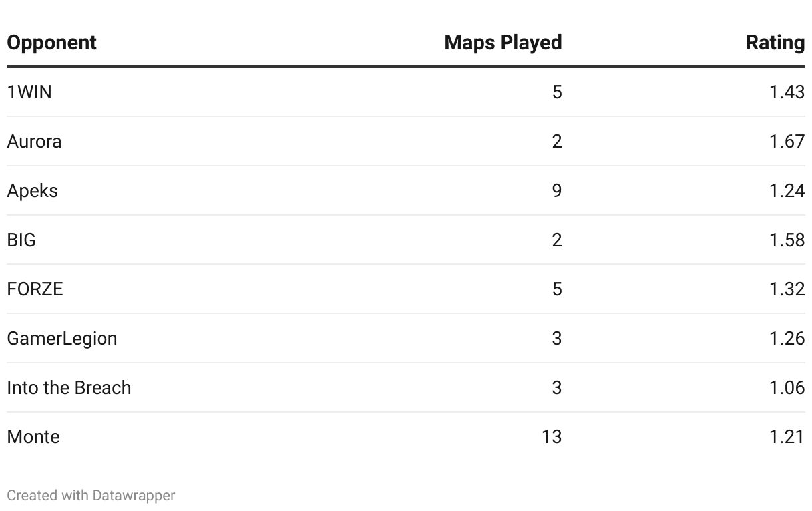Click the Rating column header
The height and width of the screenshot is (511, 812).
tap(775, 43)
